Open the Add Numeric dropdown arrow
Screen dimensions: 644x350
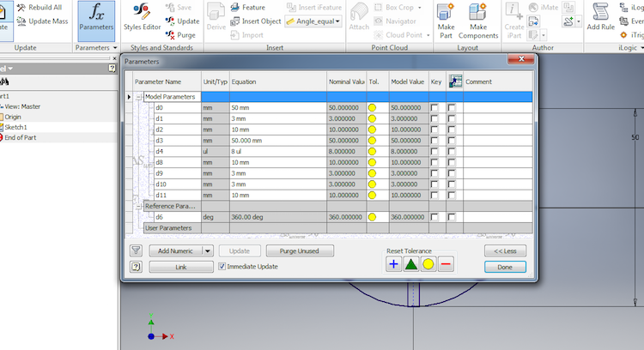coord(208,250)
